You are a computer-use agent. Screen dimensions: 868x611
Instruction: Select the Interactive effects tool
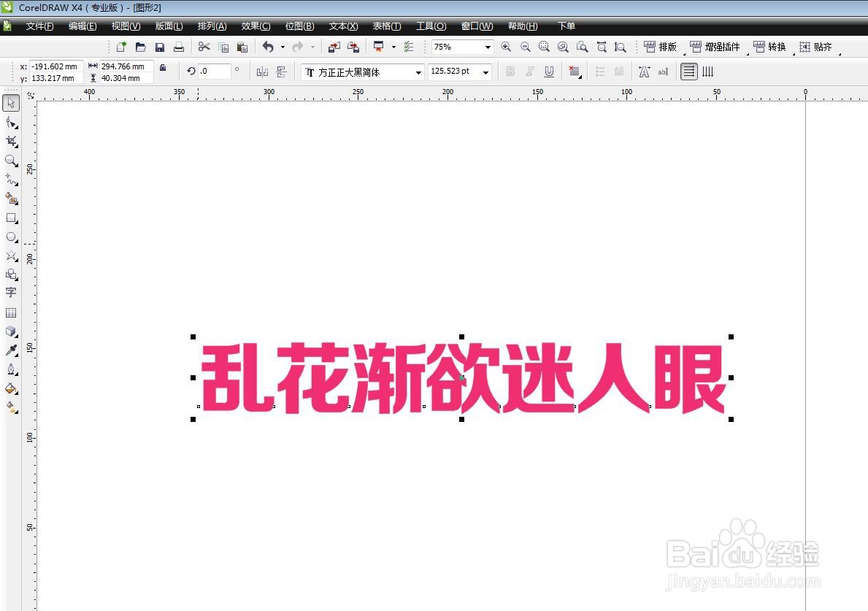[x=11, y=331]
